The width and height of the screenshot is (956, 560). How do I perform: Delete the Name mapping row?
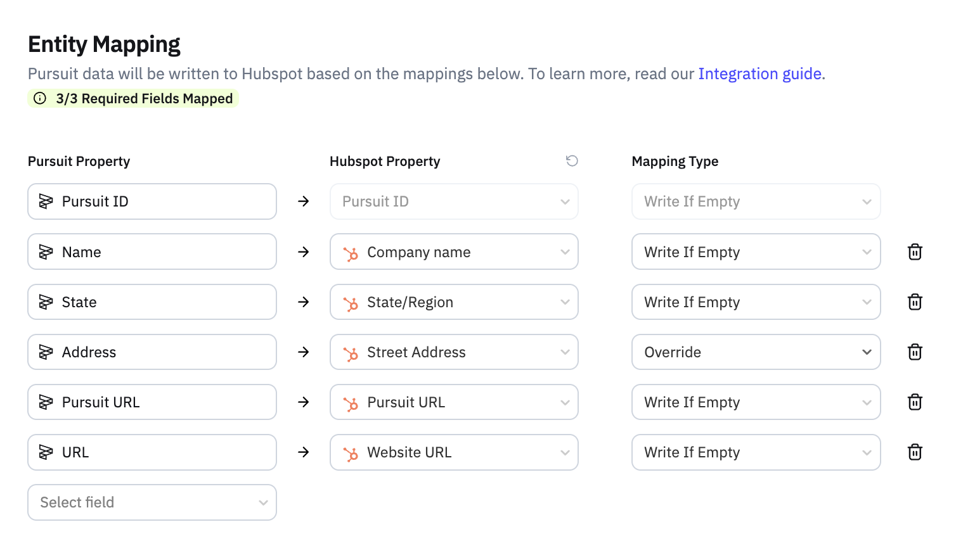[x=915, y=251]
